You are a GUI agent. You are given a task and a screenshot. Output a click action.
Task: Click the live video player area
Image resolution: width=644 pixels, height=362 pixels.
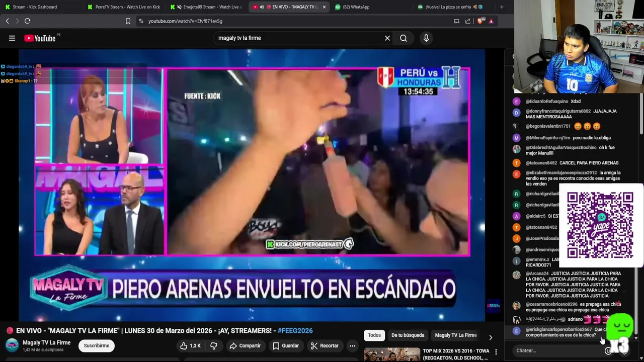point(252,185)
